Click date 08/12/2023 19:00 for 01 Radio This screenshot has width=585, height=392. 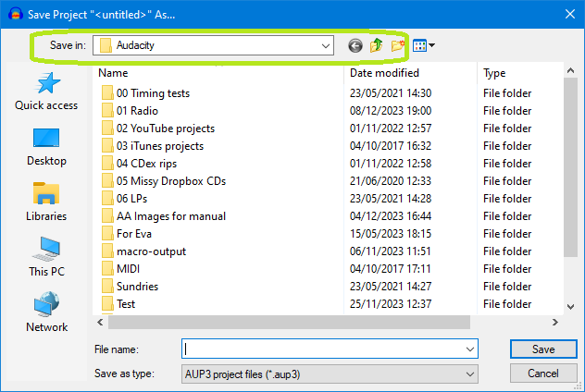click(x=391, y=111)
